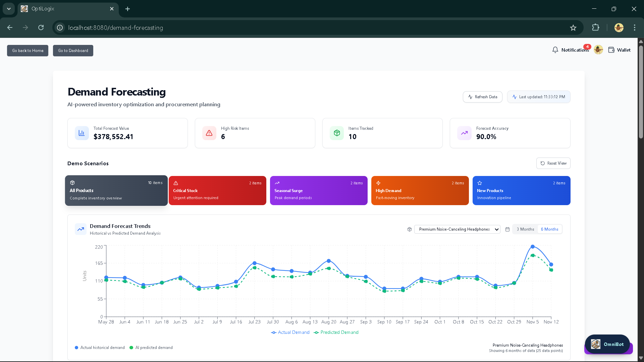Viewport: 644px width, 362px height.
Task: Select the 6 Months time range
Action: pyautogui.click(x=549, y=229)
